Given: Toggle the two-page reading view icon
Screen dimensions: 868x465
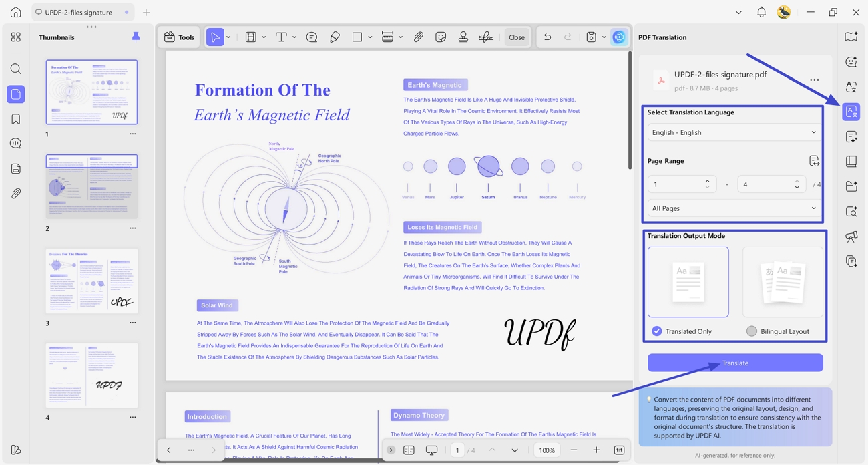Looking at the screenshot, I should point(409,450).
